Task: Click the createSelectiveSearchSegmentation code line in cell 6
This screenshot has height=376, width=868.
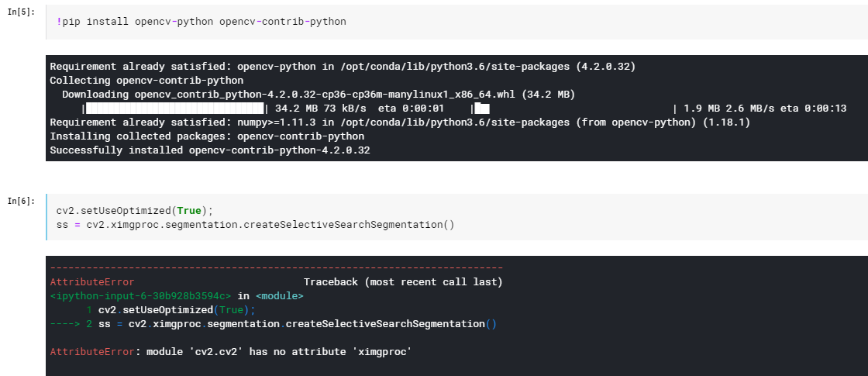Action: [255, 226]
